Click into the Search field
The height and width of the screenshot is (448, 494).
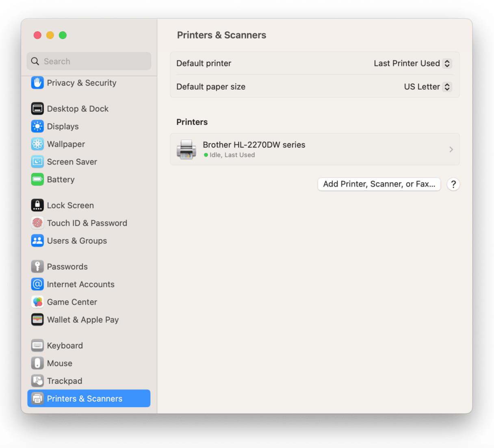[x=89, y=61]
